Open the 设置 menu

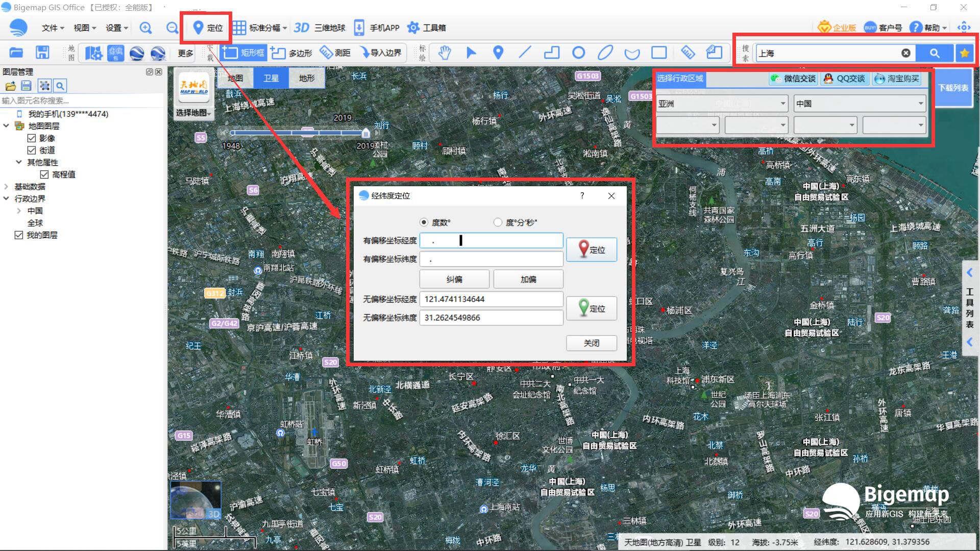(117, 28)
